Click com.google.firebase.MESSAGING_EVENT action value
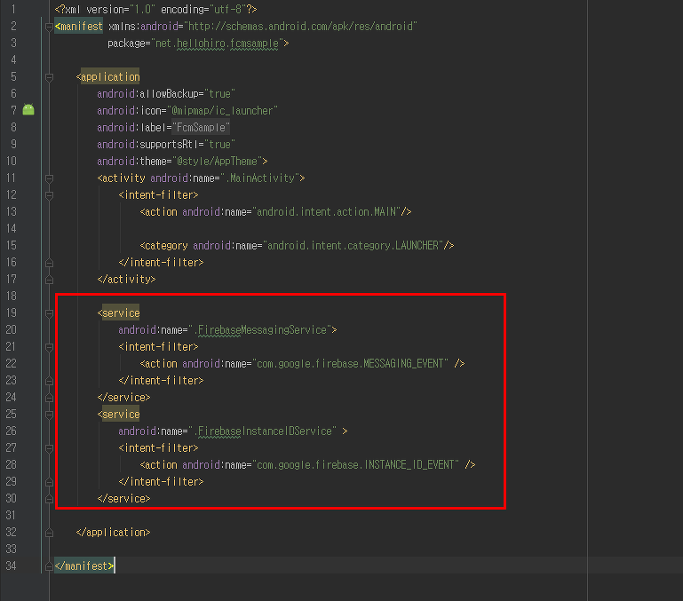The height and width of the screenshot is (601, 683). 350,364
